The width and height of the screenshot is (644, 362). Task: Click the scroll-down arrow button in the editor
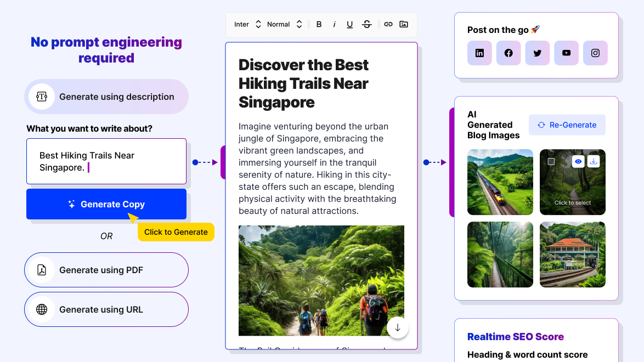tap(398, 327)
